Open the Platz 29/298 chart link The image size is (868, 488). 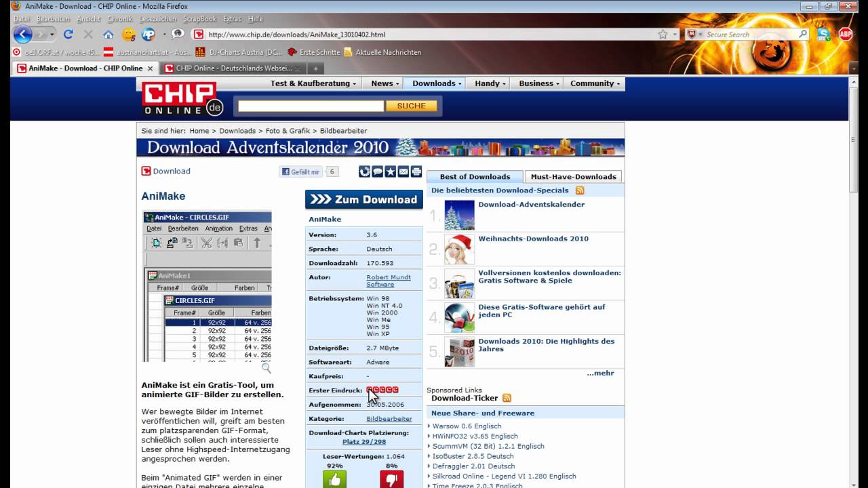click(364, 442)
